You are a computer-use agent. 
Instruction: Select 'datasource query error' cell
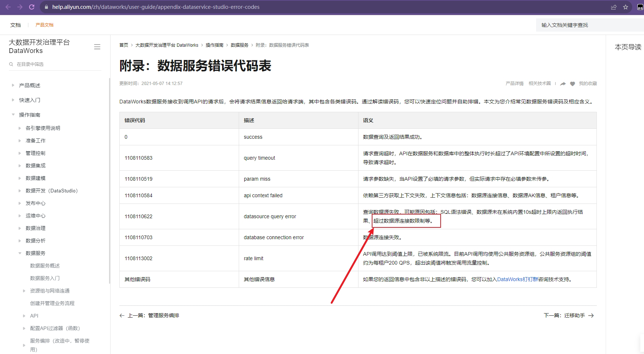point(298,216)
